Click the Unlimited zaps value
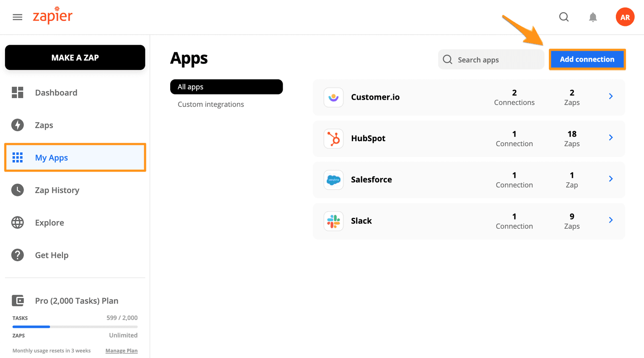Image resolution: width=644 pixels, height=358 pixels. coord(123,335)
